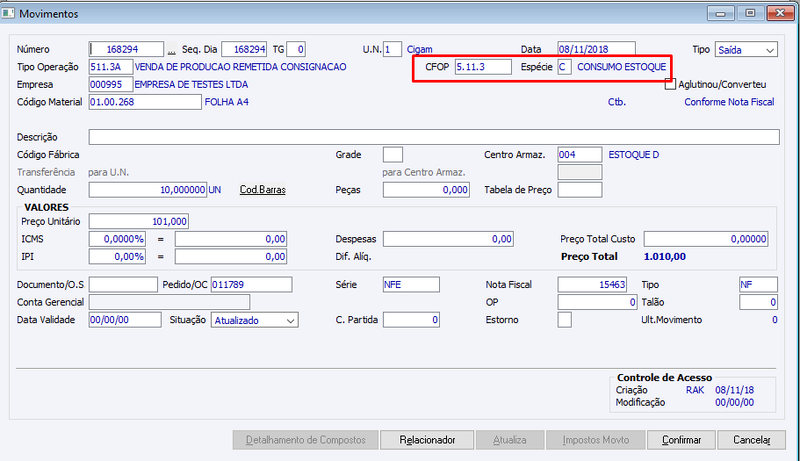Maximize the Movimentos window
Image resolution: width=800 pixels, height=461 pixels.
[x=750, y=13]
